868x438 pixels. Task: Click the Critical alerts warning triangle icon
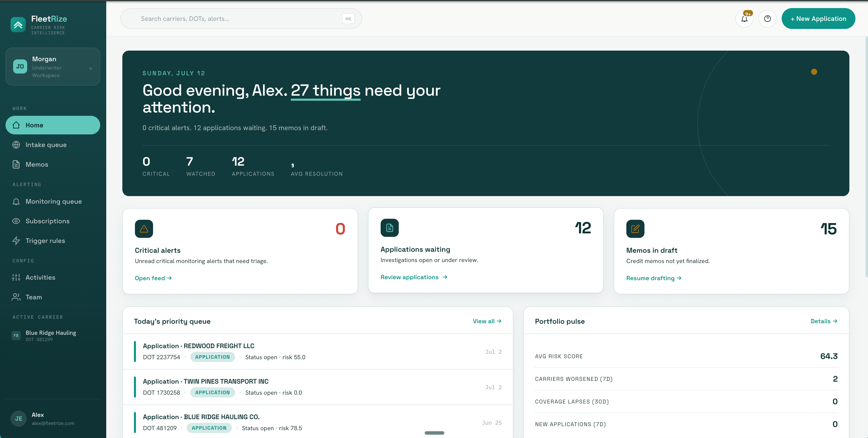[144, 229]
